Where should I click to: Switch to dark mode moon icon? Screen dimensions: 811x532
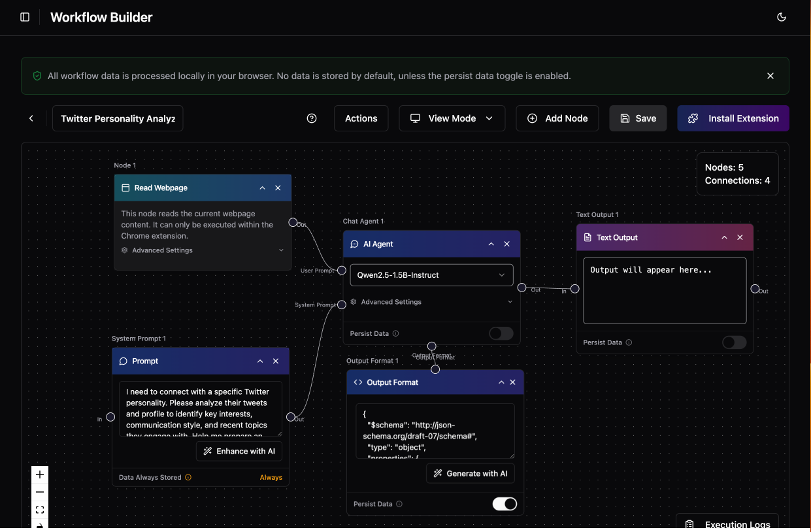782,17
